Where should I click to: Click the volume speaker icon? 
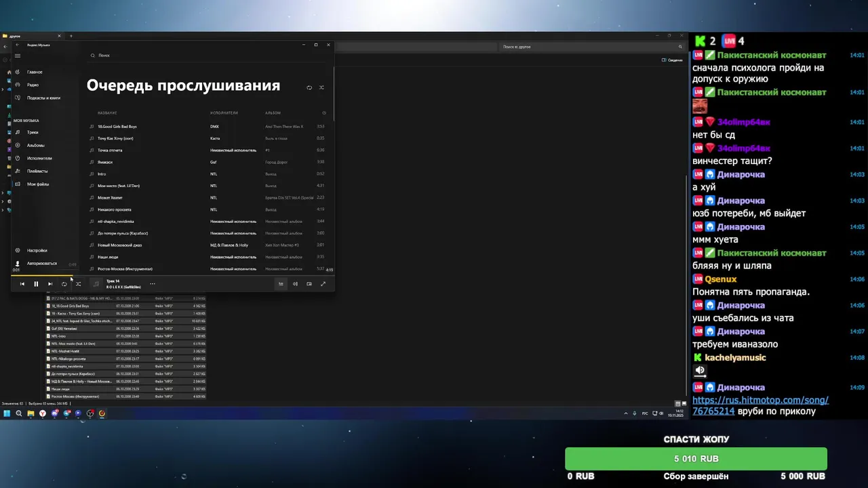pos(295,284)
